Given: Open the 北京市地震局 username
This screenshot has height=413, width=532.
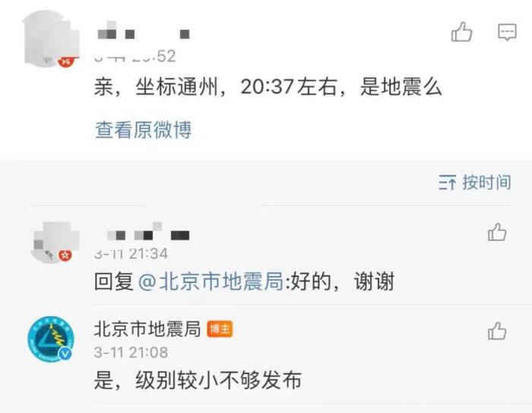Looking at the screenshot, I should pos(147,329).
